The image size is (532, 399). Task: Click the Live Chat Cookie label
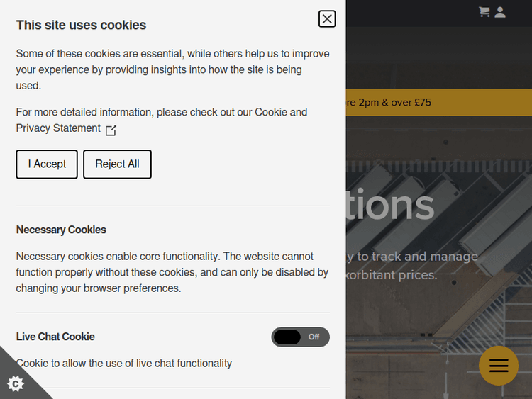[x=55, y=337]
